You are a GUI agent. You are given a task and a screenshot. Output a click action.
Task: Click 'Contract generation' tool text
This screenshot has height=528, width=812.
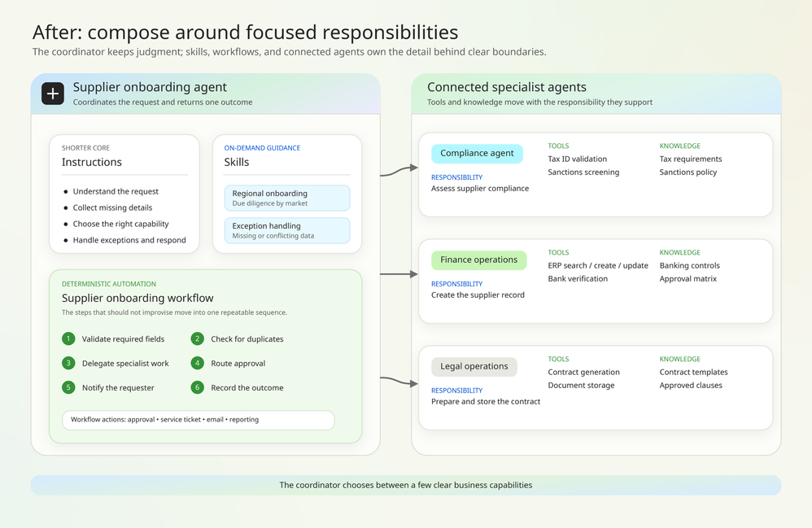click(x=583, y=372)
